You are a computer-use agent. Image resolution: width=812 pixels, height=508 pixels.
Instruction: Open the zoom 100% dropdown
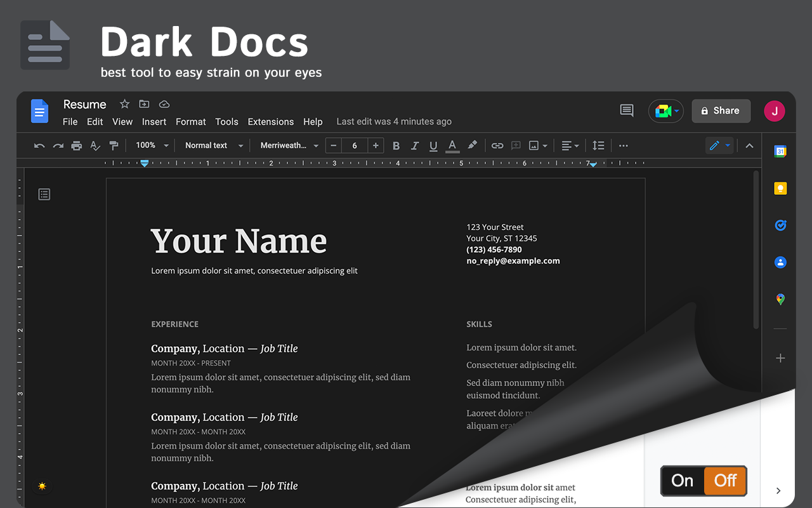point(152,145)
